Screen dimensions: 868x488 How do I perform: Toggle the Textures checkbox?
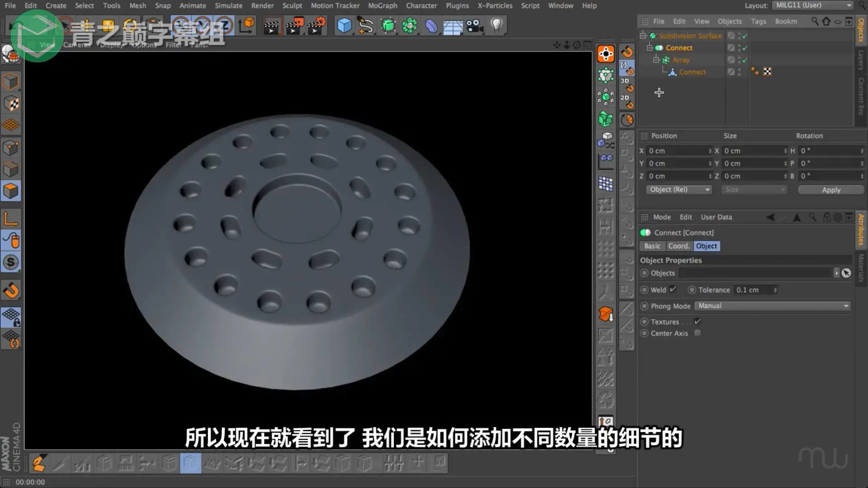[x=698, y=321]
